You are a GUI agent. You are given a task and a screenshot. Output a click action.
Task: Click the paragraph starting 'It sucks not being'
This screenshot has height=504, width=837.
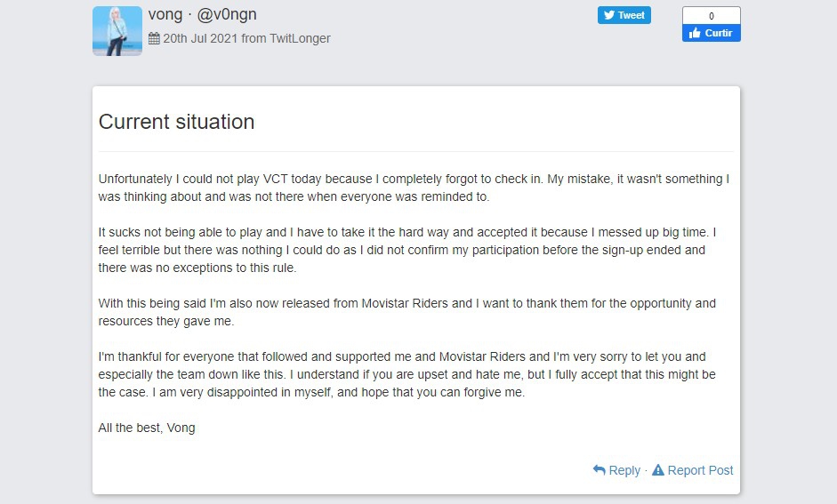(x=414, y=250)
